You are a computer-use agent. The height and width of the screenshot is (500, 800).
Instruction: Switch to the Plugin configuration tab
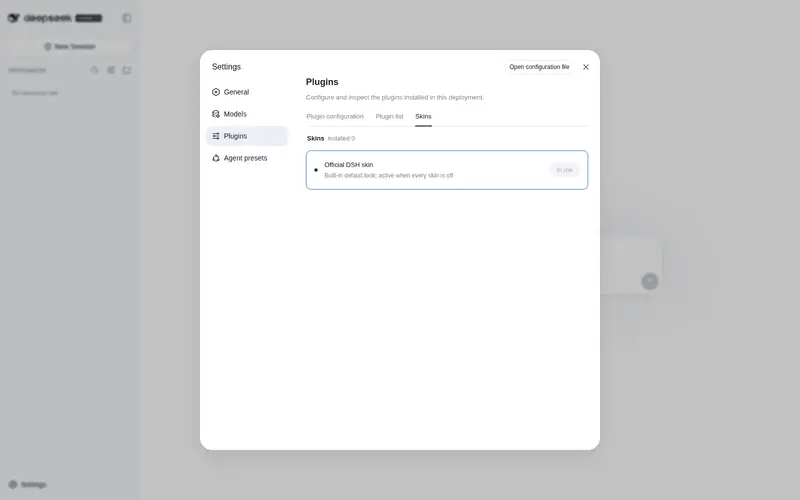click(x=335, y=116)
